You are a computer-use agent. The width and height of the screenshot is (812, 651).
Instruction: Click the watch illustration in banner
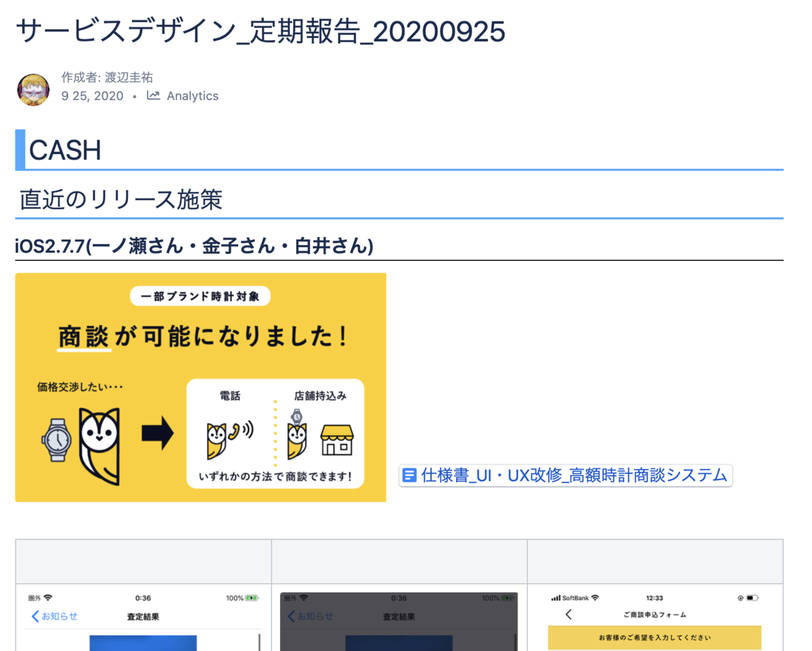(56, 440)
